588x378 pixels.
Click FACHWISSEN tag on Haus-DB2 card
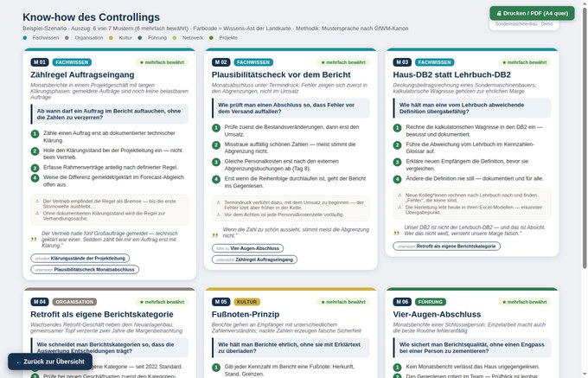pyautogui.click(x=435, y=62)
